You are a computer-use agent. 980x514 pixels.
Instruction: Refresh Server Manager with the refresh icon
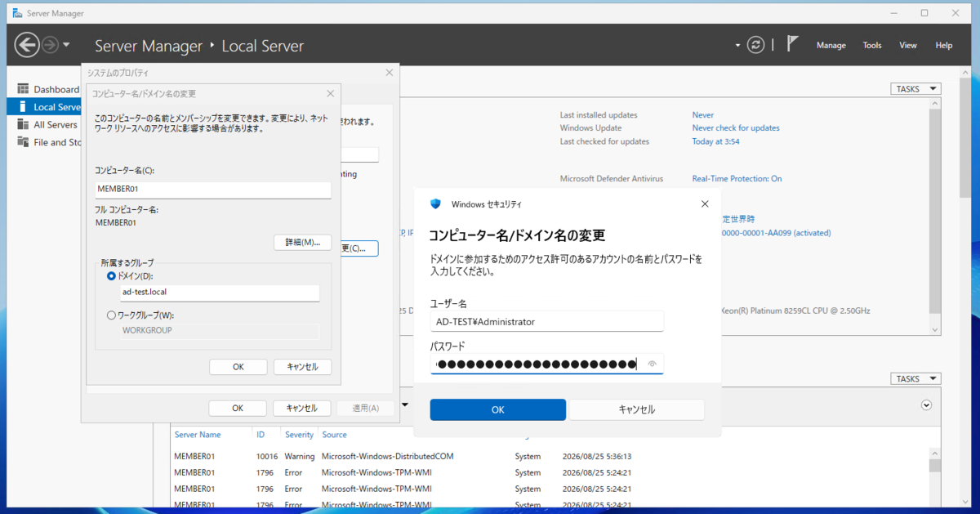(757, 45)
